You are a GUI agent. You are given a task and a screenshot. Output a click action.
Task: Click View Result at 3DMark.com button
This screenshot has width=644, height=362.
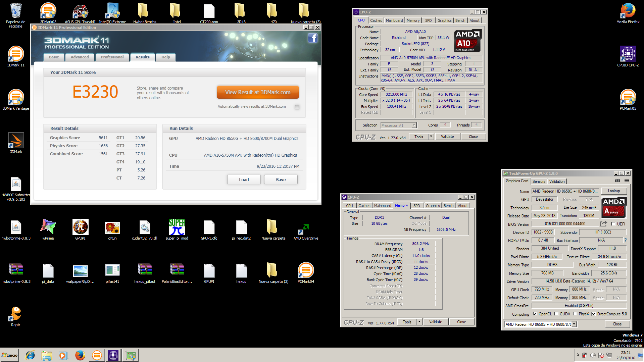pyautogui.click(x=258, y=92)
